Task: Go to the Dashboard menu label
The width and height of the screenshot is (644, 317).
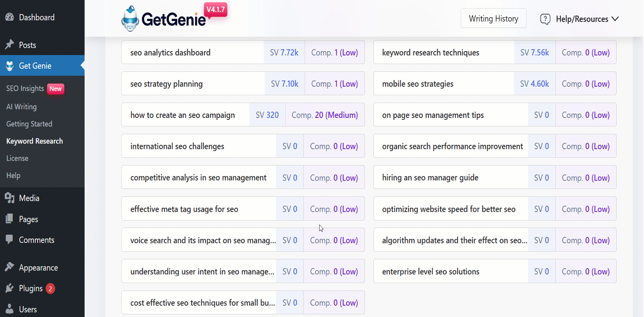Action: pyautogui.click(x=37, y=18)
